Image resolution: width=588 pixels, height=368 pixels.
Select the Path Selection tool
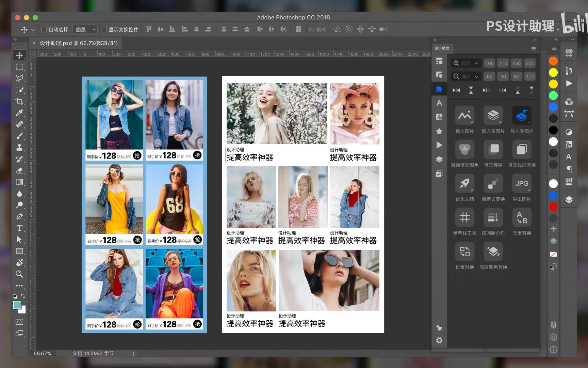[x=19, y=240]
